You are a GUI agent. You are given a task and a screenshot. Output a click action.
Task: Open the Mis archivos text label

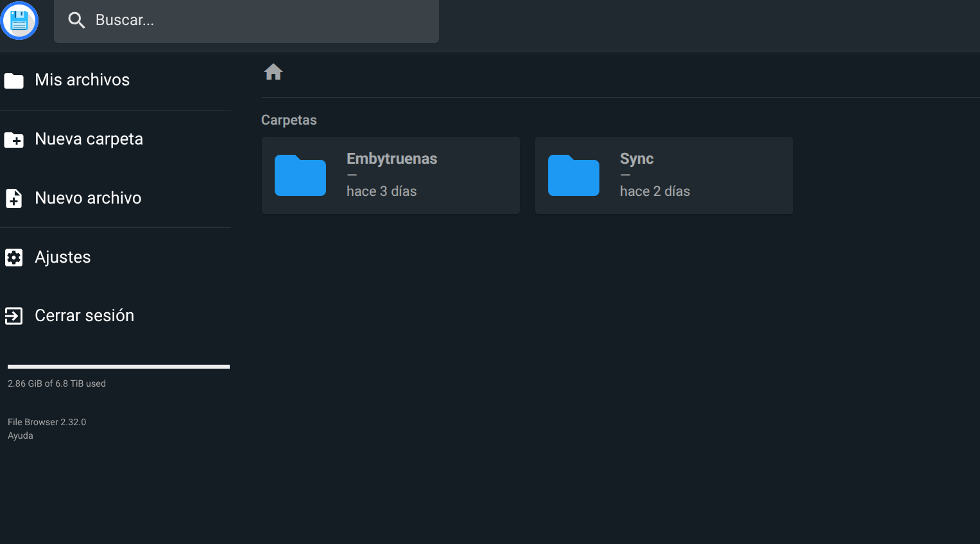click(82, 80)
